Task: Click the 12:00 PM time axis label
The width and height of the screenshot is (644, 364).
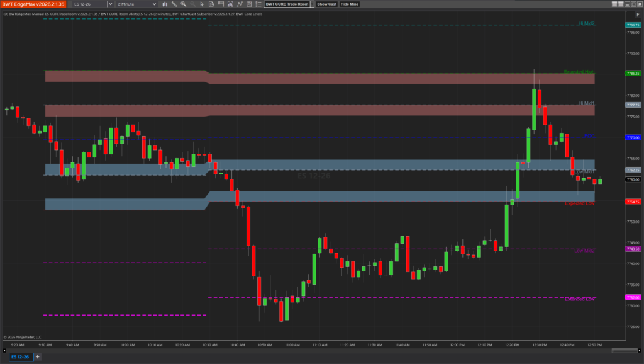Action: pos(457,344)
